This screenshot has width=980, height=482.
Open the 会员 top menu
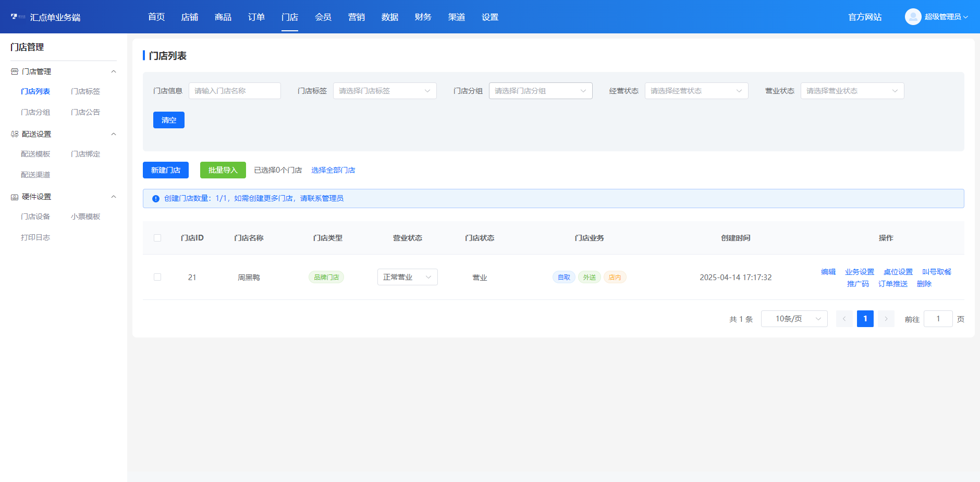pyautogui.click(x=323, y=17)
